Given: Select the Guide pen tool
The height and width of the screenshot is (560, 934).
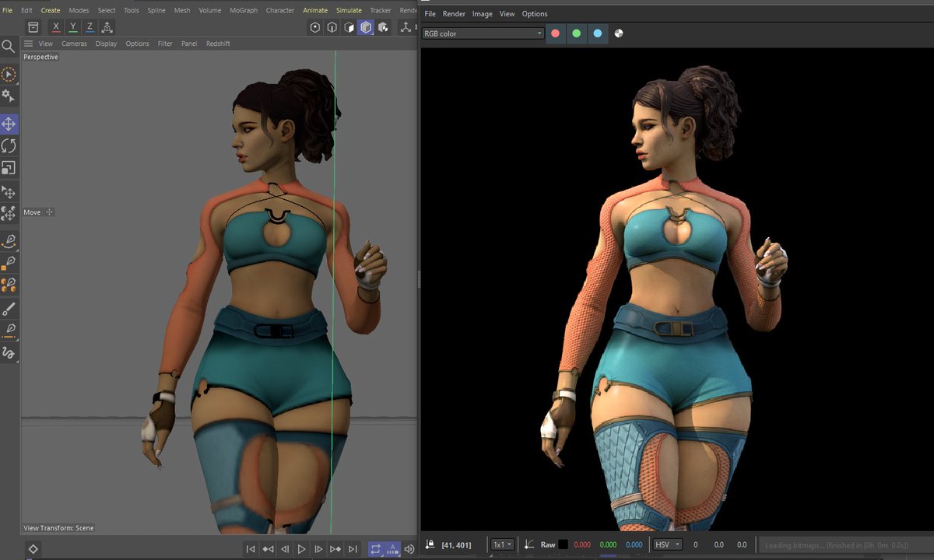Looking at the screenshot, I should tap(9, 331).
